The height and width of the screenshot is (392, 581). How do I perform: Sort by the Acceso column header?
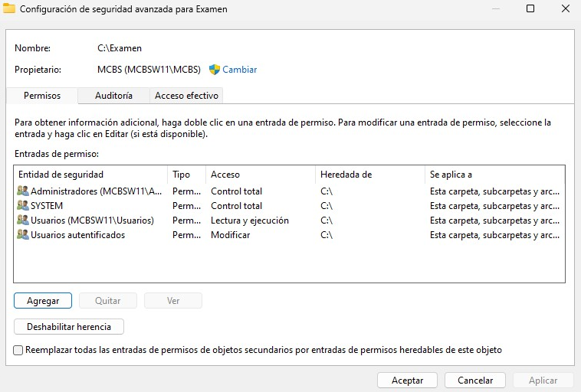[261, 175]
